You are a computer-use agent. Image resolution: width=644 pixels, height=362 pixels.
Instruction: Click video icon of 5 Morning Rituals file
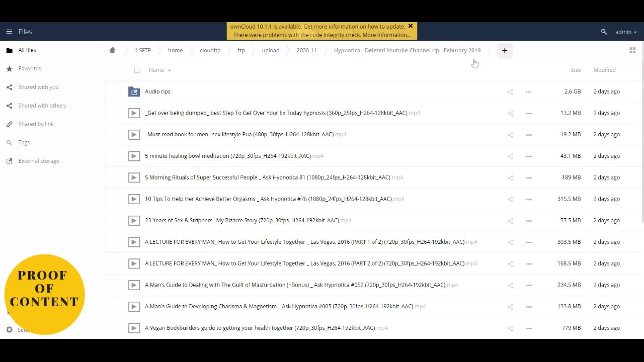pos(134,177)
